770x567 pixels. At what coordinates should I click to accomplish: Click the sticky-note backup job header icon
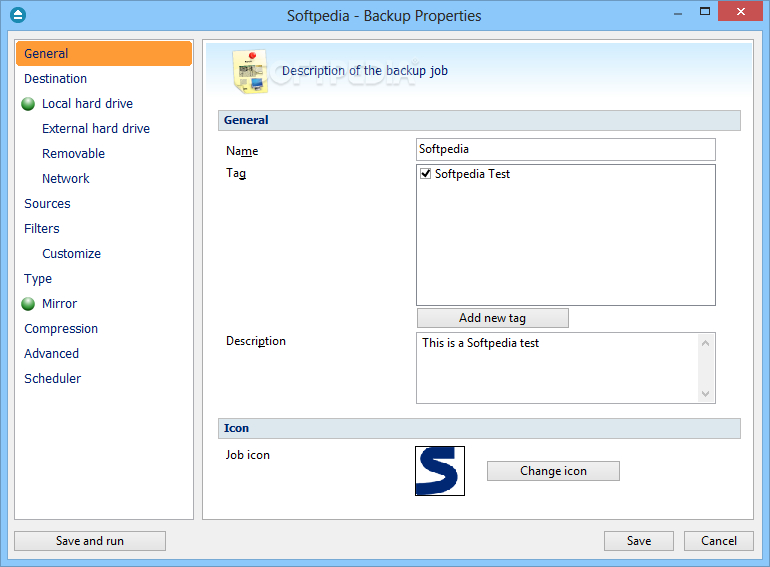click(250, 71)
